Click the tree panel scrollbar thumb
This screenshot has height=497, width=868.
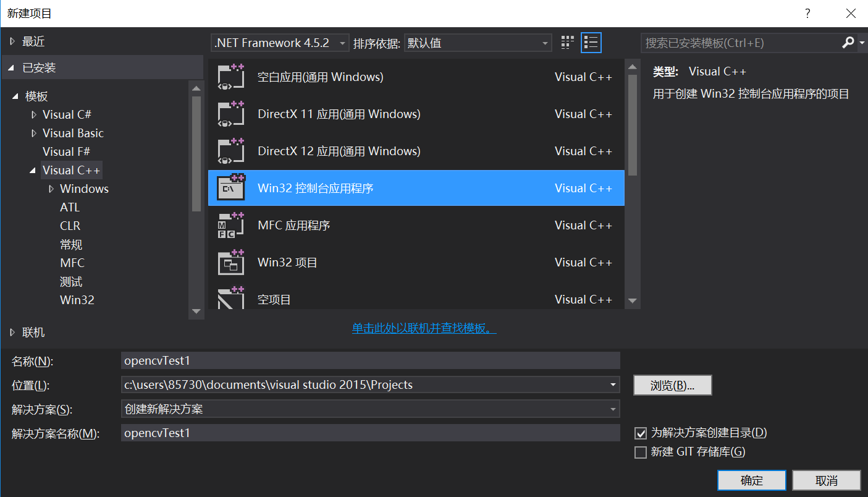point(196,154)
